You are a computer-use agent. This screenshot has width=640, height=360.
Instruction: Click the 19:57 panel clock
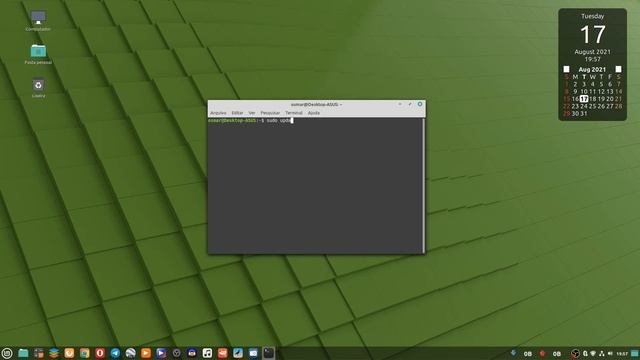point(622,354)
